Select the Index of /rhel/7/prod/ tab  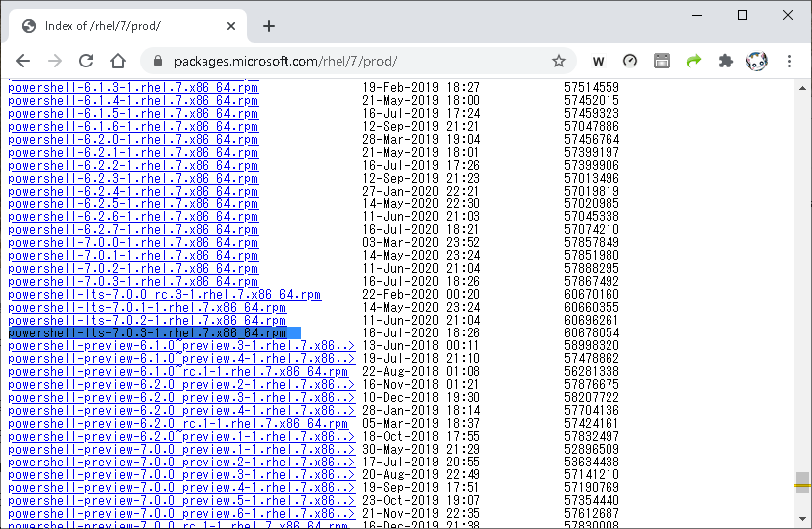[127, 26]
